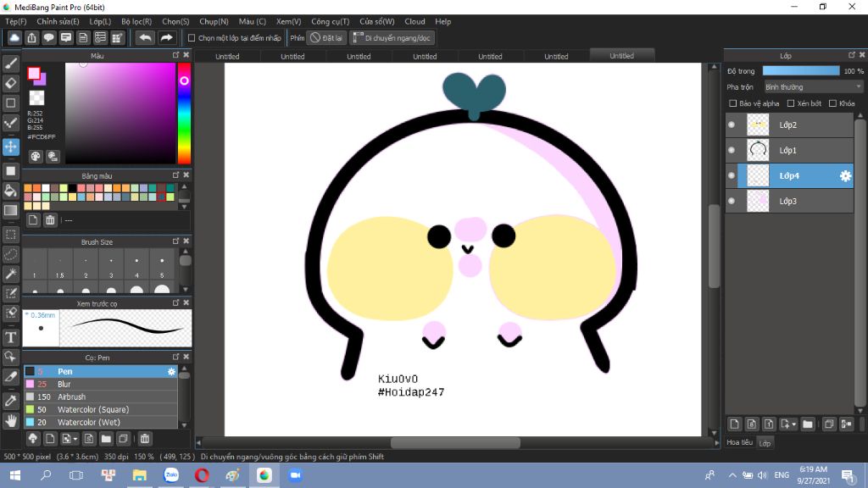The image size is (868, 488).
Task: Switch to Hoa tiêu navigator tab
Action: tap(739, 442)
